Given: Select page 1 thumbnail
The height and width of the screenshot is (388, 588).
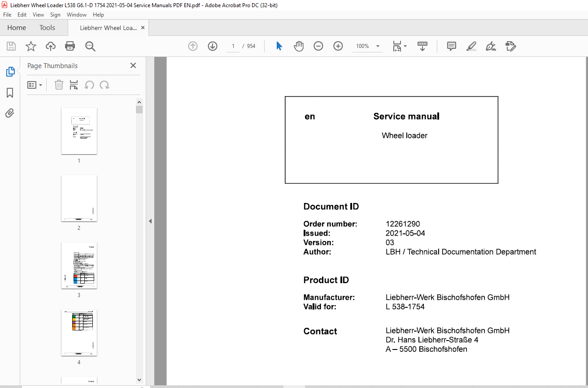Looking at the screenshot, I should pyautogui.click(x=79, y=131).
